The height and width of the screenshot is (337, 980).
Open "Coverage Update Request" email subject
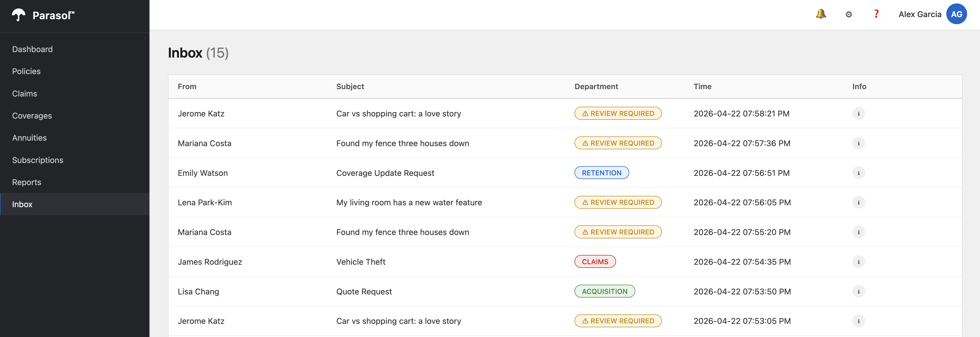tap(385, 173)
